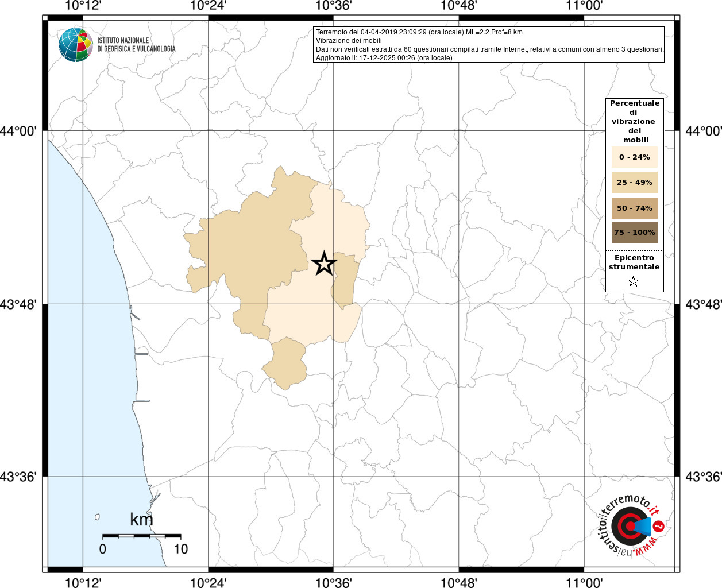Click the 44°00' label on left axis

pyautogui.click(x=19, y=131)
